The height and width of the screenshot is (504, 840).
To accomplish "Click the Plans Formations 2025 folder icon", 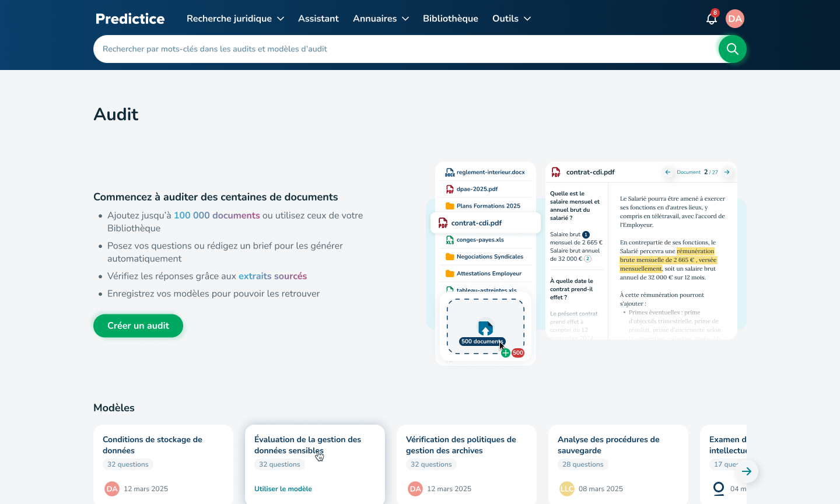I will coord(450,206).
